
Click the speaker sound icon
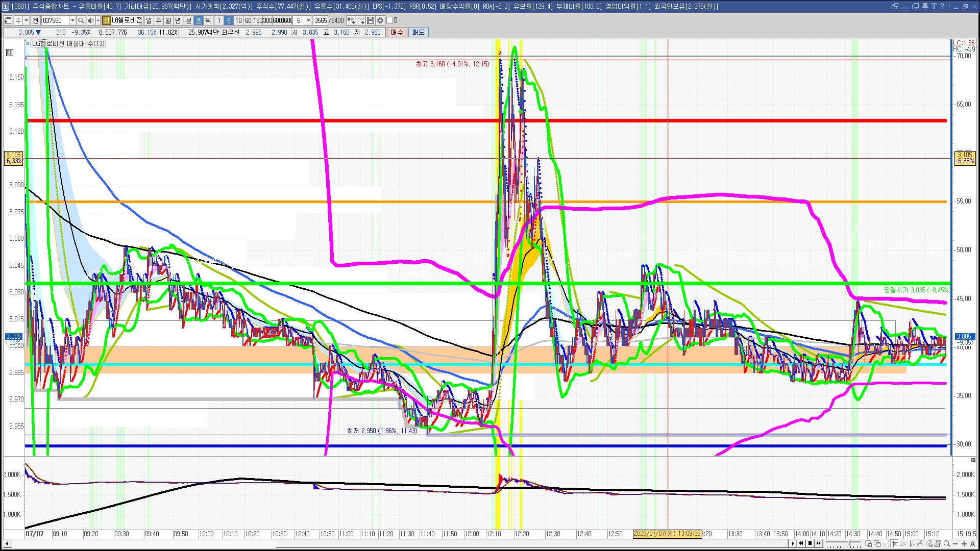[90, 20]
